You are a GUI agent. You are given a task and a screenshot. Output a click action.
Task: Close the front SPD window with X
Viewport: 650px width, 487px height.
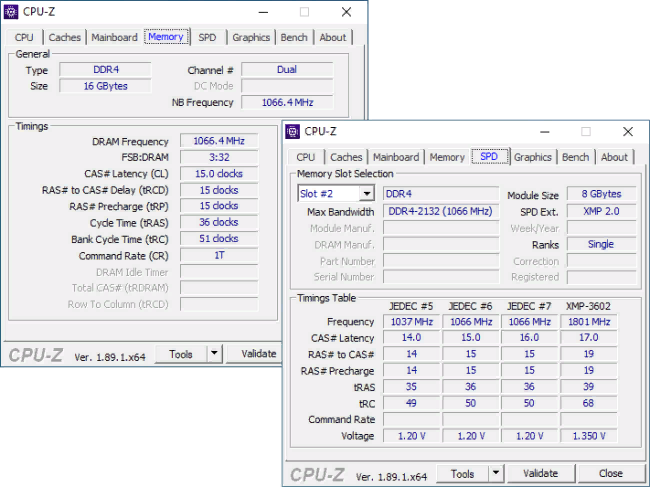pos(628,132)
